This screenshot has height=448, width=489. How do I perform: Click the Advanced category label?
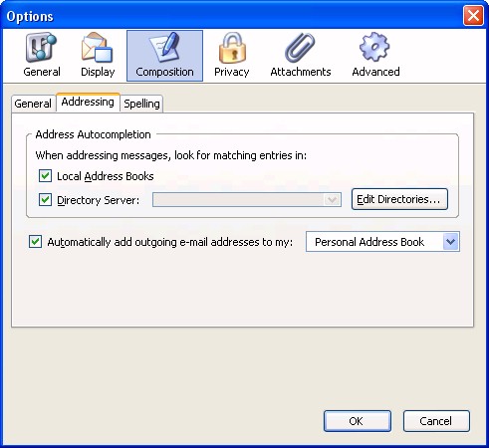pos(375,72)
